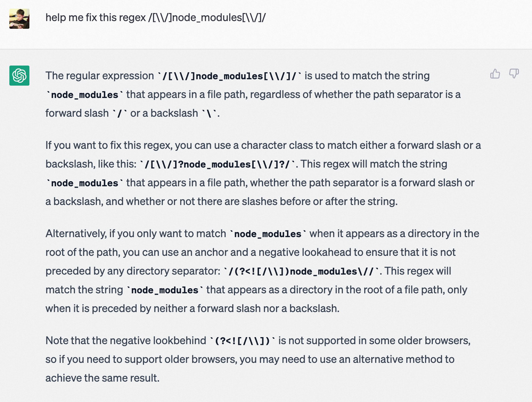Click the text 'Note that the negative lookbehind'

126,340
